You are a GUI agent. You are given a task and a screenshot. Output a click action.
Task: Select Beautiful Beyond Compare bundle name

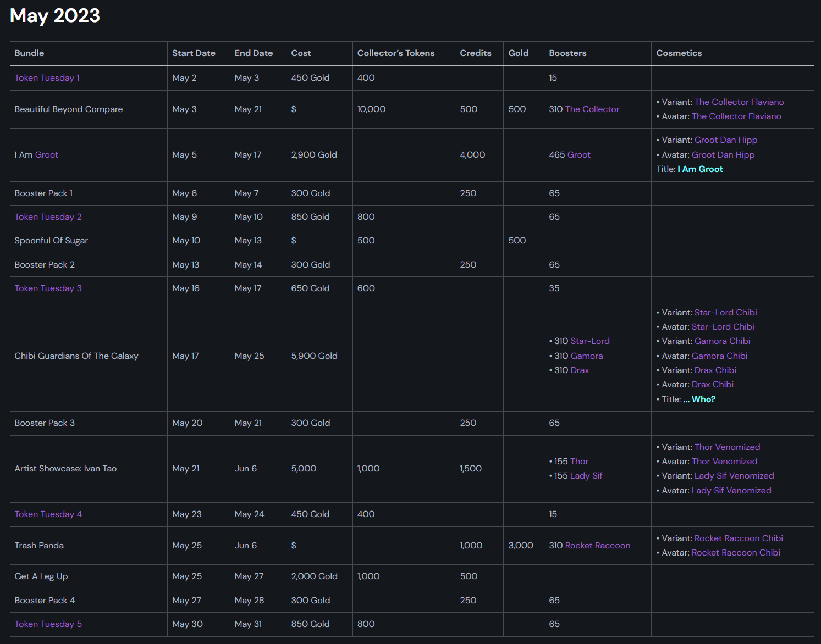coord(69,109)
